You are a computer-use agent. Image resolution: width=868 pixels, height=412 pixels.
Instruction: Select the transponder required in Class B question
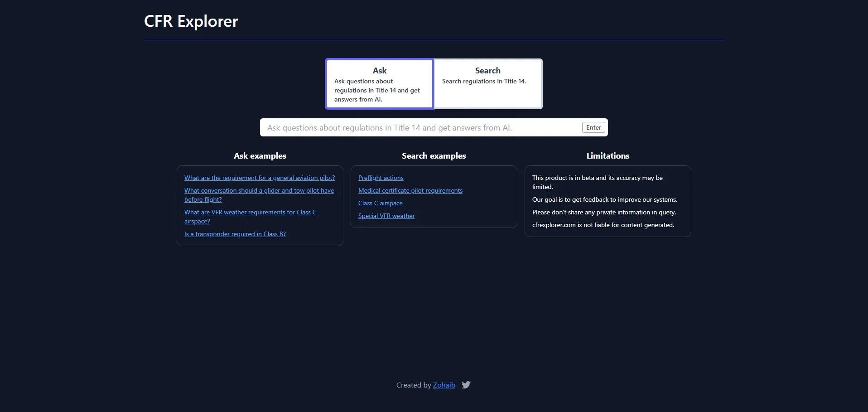235,234
